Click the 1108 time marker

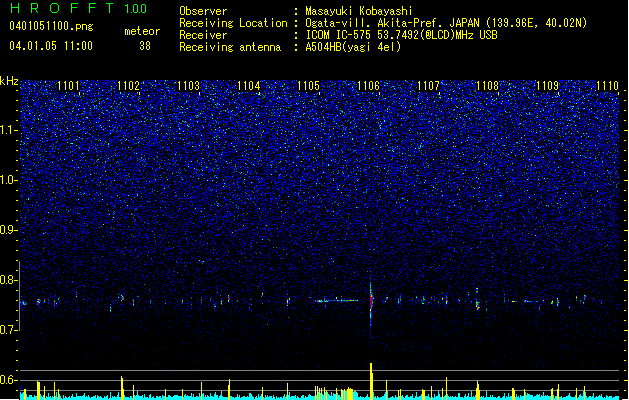pyautogui.click(x=487, y=86)
